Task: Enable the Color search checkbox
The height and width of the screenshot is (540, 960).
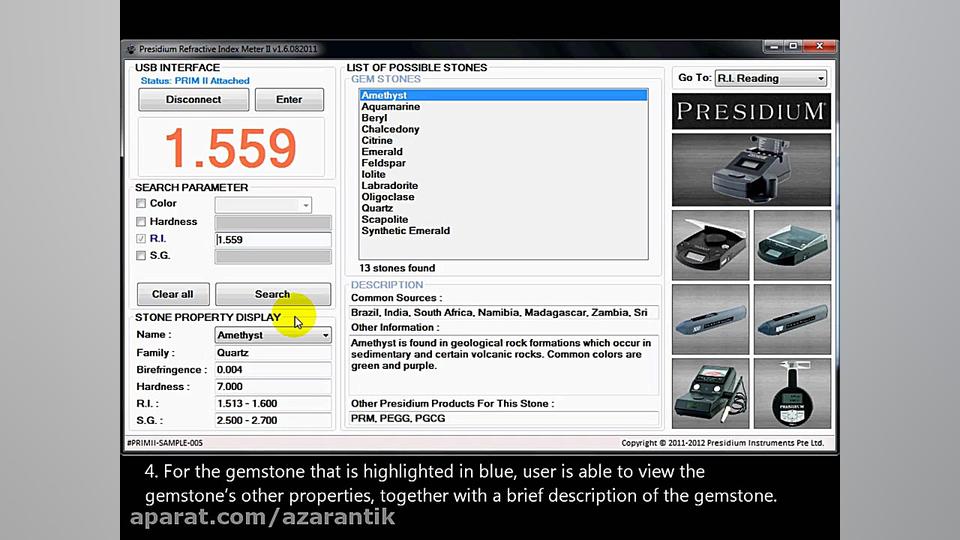Action: point(141,203)
